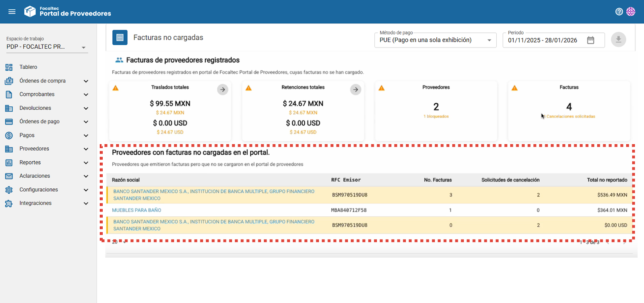Open the Espacio de trabajo dropdown
644x303 pixels.
47,47
